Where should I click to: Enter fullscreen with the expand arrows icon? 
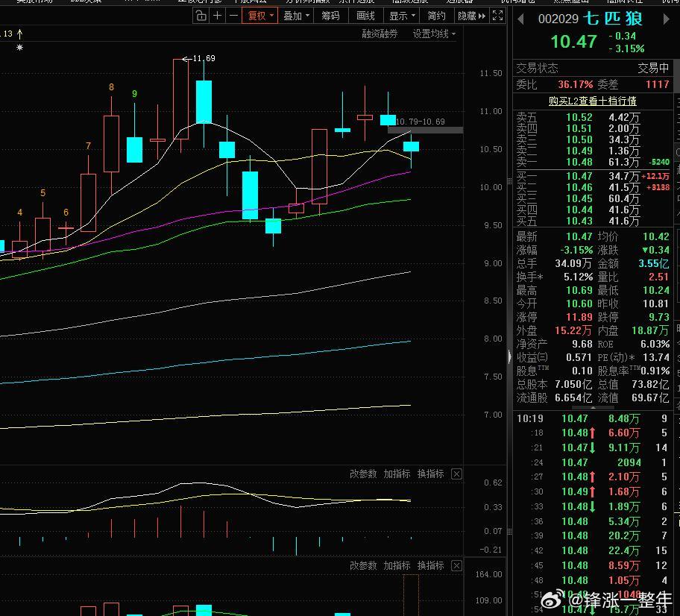pos(498,16)
